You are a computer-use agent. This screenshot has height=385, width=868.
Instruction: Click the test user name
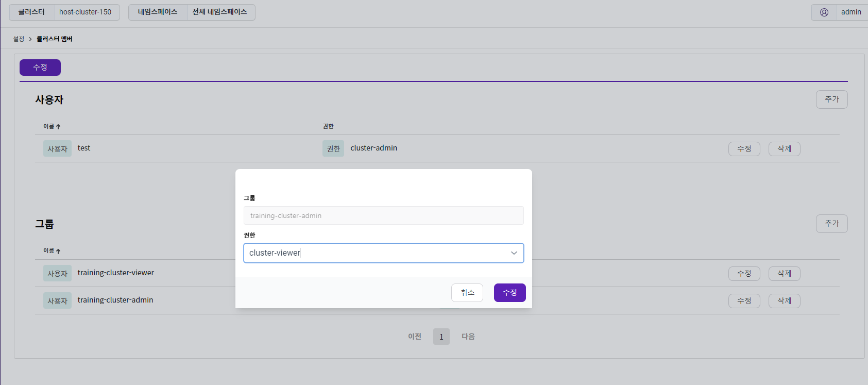[x=84, y=148]
